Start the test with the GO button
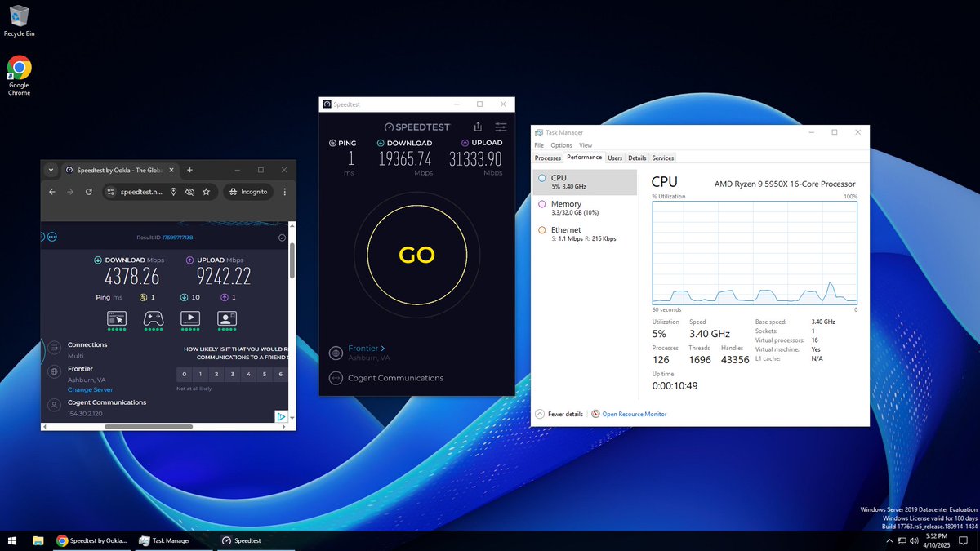This screenshot has height=551, width=980. click(416, 254)
